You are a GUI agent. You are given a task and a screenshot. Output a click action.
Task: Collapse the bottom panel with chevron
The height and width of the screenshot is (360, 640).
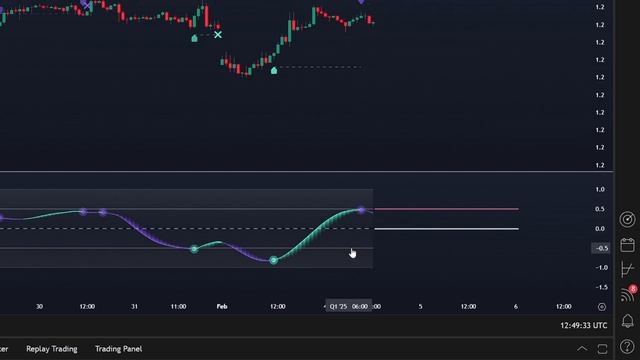(x=582, y=349)
